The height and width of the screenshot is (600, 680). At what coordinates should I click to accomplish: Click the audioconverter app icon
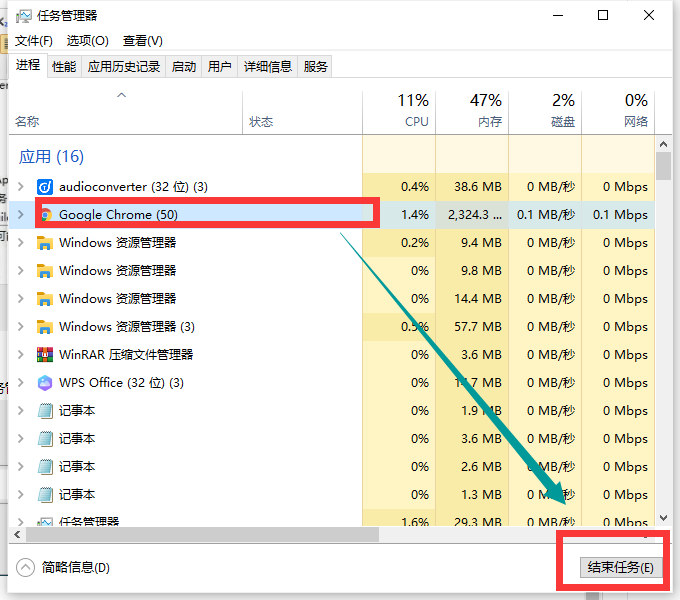[45, 187]
